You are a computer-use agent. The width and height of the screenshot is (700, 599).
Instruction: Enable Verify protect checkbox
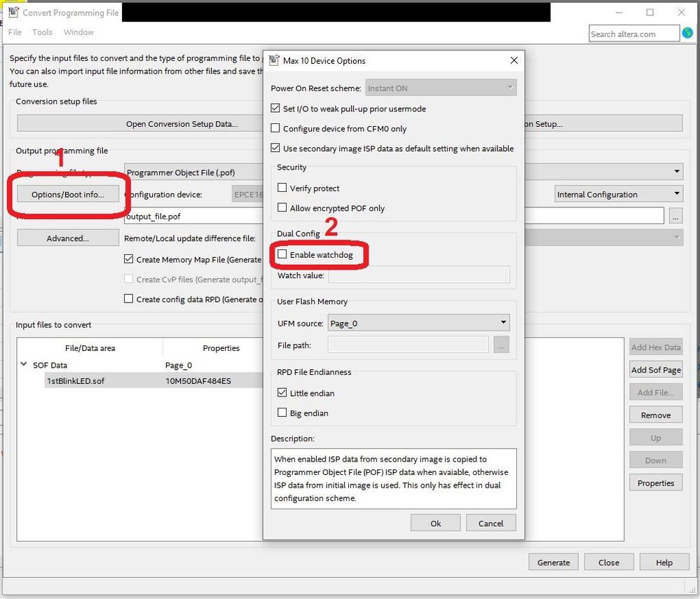coord(282,188)
